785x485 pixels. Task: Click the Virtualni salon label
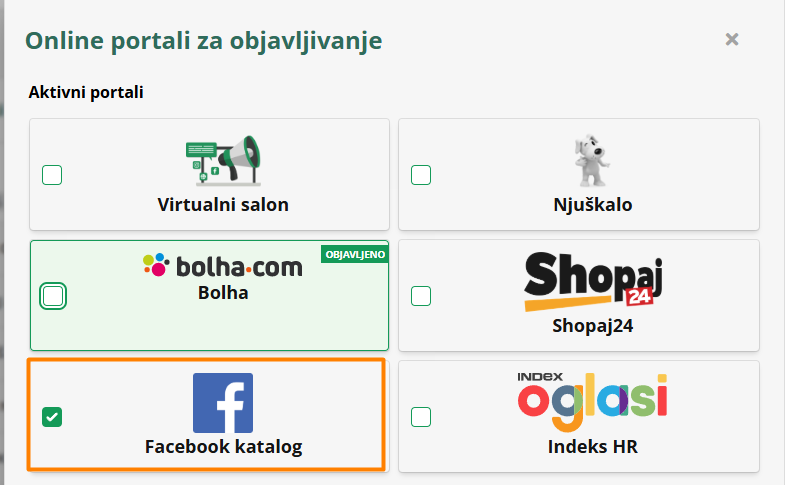tap(223, 205)
